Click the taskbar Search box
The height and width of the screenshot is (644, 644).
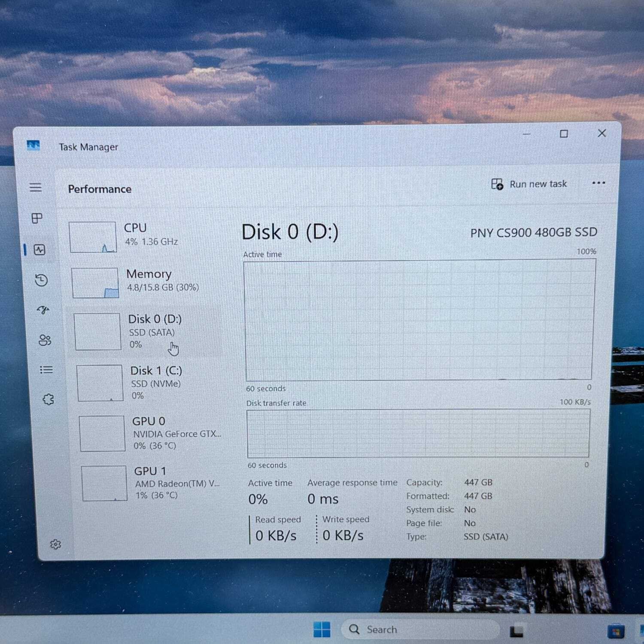(x=421, y=629)
